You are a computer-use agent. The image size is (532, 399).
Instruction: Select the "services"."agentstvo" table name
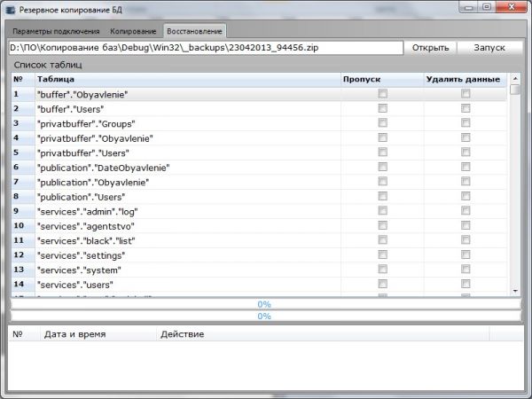point(86,226)
